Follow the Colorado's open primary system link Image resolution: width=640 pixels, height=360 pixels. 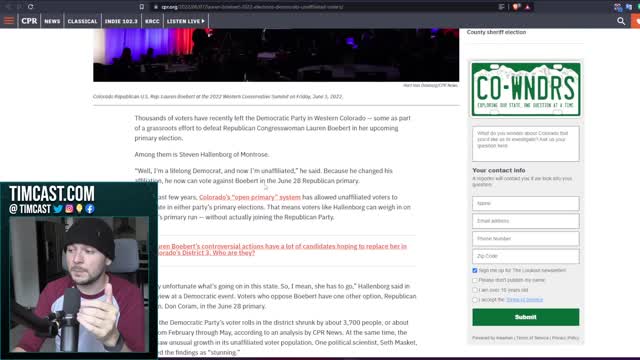(250, 197)
